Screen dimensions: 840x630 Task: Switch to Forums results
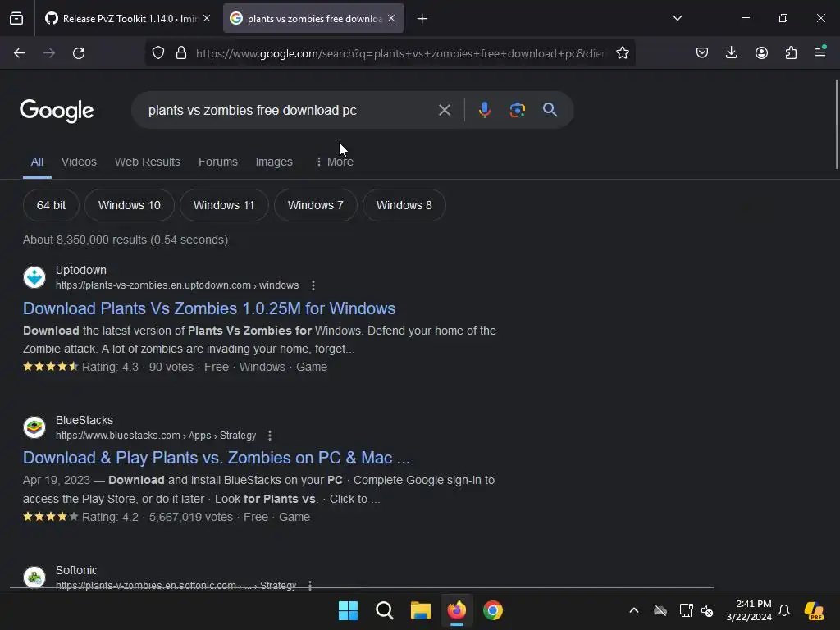coord(218,162)
